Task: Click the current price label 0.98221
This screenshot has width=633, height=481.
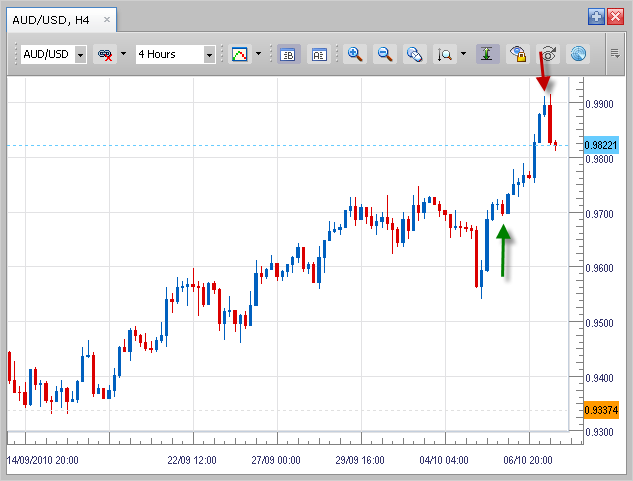Action: click(601, 145)
